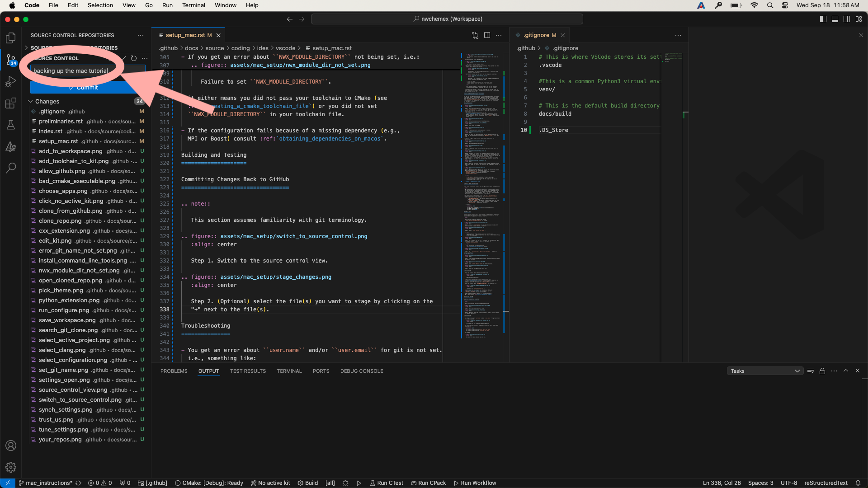Maximize the panel with up chevron
Screen dimensions: 868x488
click(846, 371)
